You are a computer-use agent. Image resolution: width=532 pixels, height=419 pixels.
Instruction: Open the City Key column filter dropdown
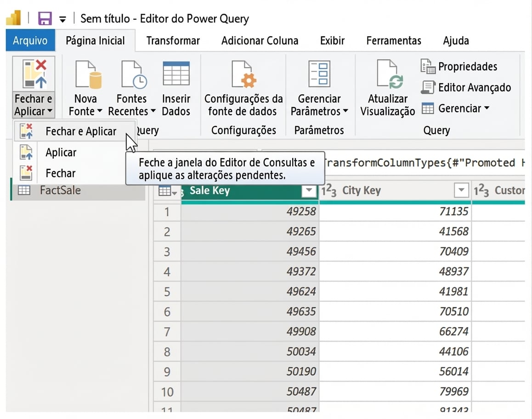coord(461,191)
